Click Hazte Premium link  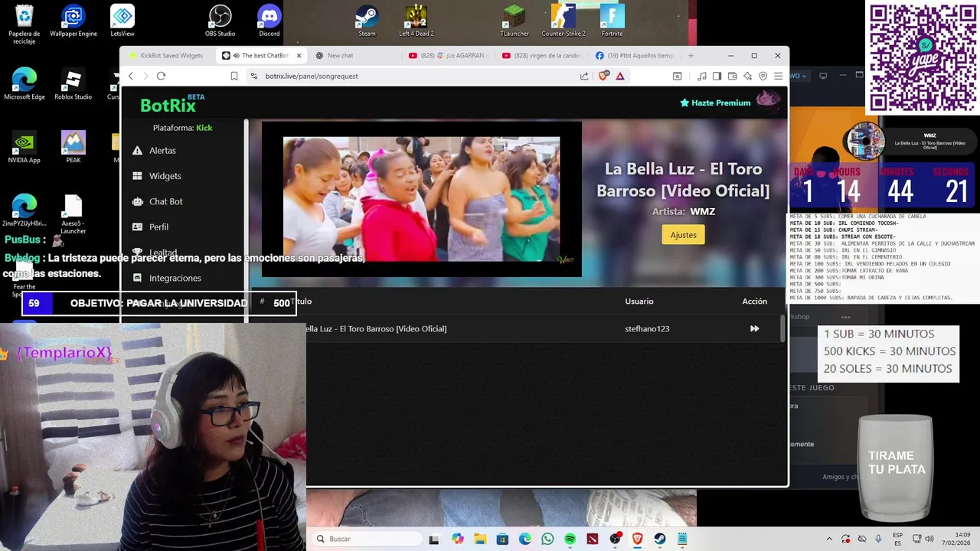coord(715,103)
